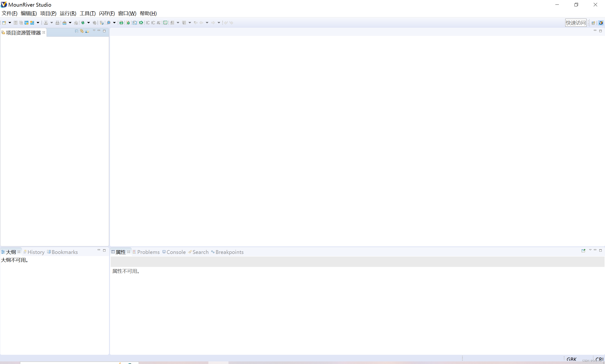This screenshot has width=605, height=364.
Task: Click the linker script .ld icon
Action: point(121,23)
